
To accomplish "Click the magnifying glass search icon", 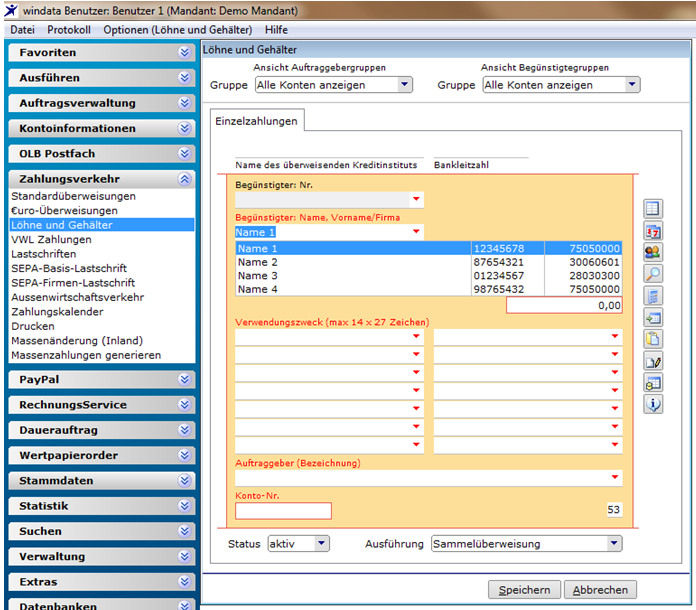I will (x=652, y=274).
